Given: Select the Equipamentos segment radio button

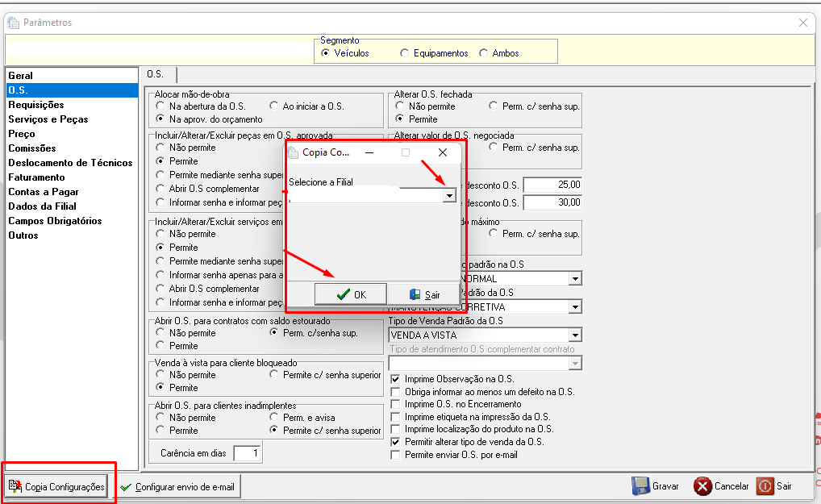Looking at the screenshot, I should tap(404, 53).
